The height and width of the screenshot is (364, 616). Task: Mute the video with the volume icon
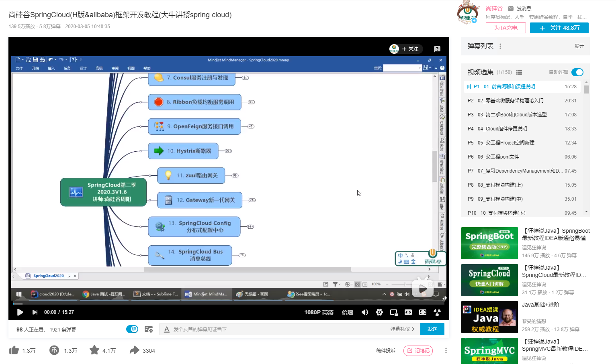[364, 312]
